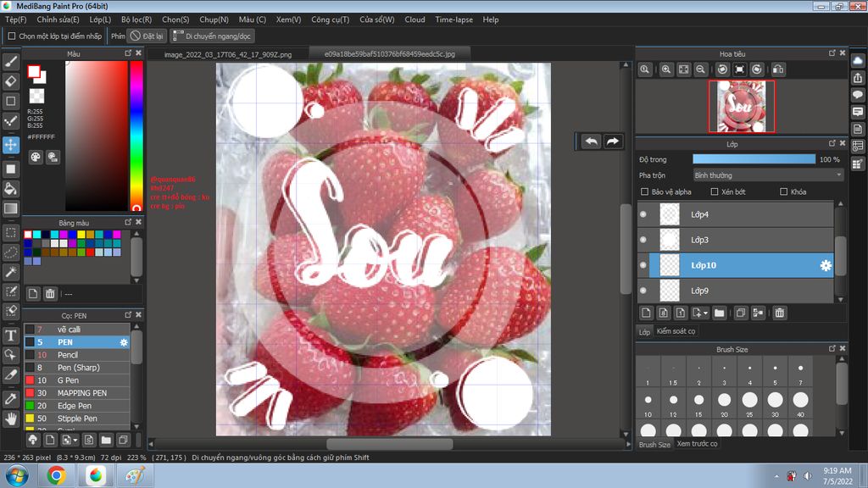Select the transparent color swatch
Screen dimensions: 868x488
pos(36,97)
